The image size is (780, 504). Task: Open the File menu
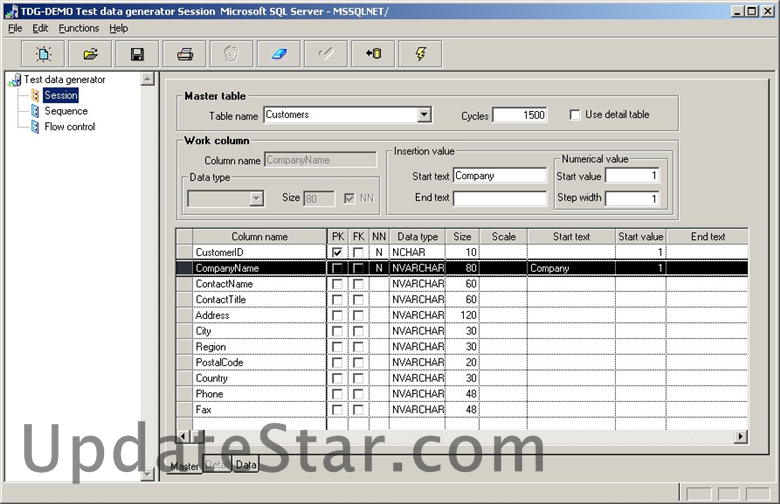click(x=15, y=28)
